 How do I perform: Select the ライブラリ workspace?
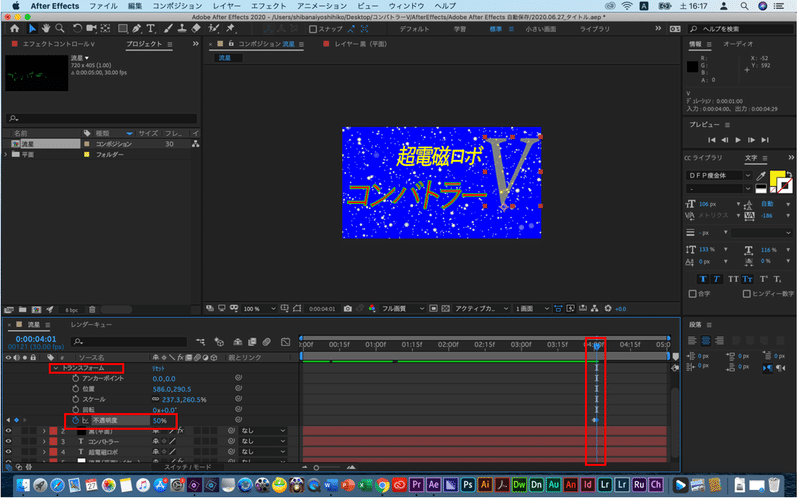(x=595, y=29)
